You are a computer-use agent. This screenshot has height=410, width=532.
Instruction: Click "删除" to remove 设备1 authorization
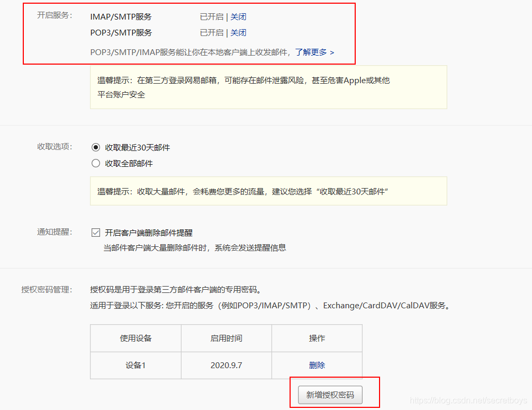tap(317, 365)
